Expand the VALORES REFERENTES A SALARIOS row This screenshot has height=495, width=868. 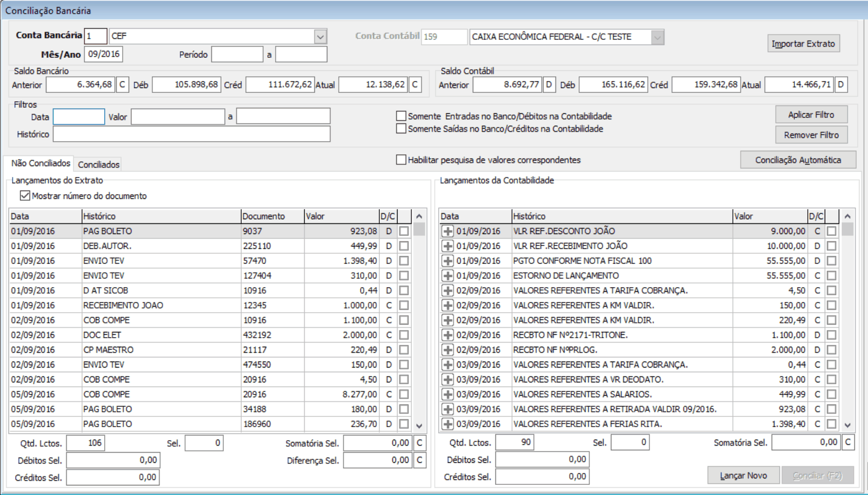448,394
